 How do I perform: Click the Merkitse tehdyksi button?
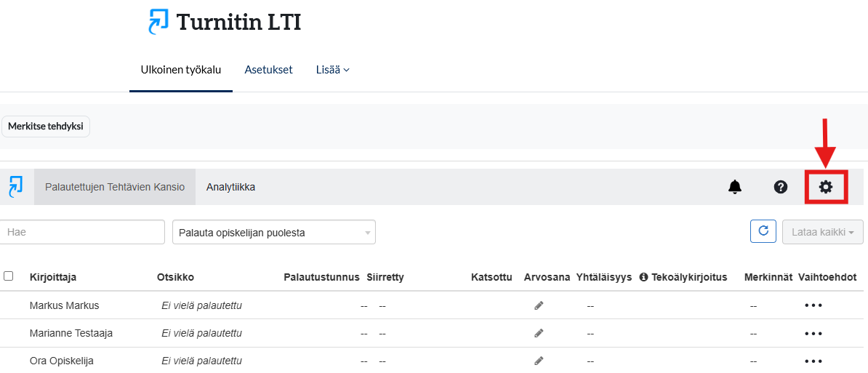click(46, 126)
